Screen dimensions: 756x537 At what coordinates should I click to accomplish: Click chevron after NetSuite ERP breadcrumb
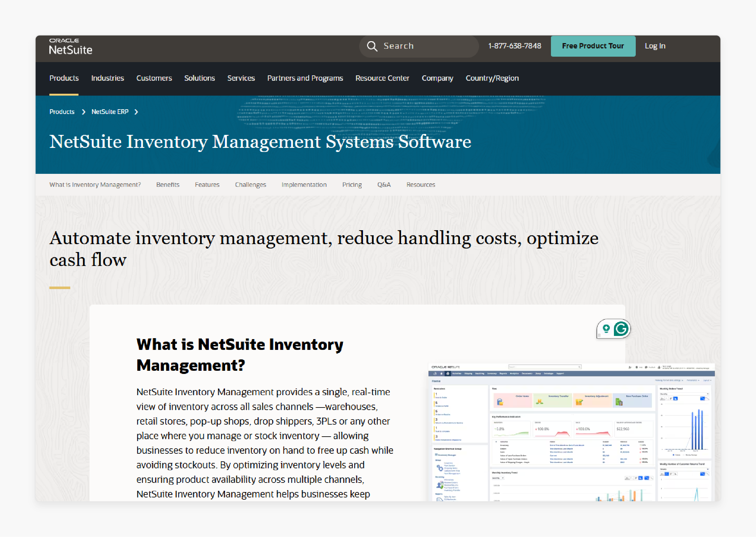click(136, 112)
